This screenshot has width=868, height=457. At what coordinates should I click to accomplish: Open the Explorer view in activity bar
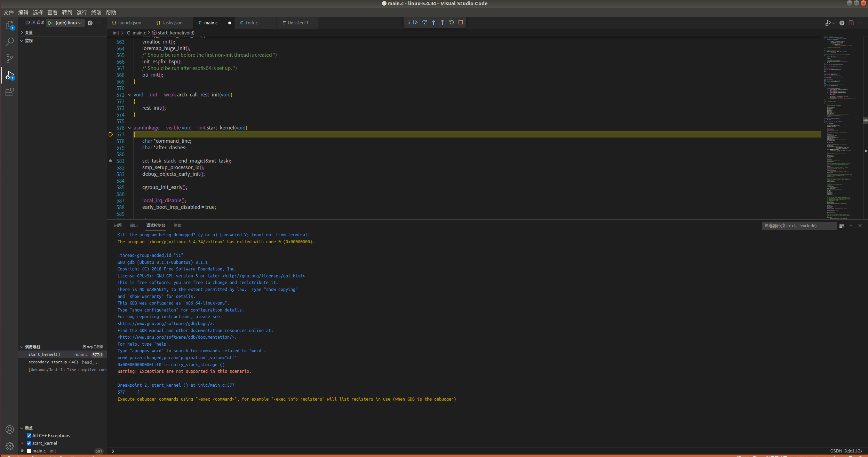[10, 25]
